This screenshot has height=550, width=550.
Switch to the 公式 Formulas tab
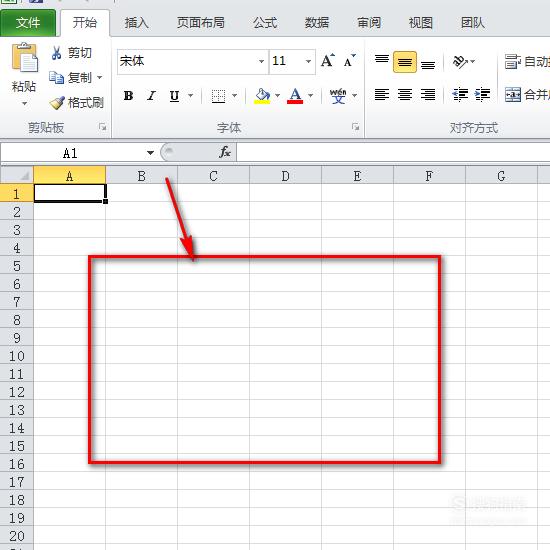265,23
